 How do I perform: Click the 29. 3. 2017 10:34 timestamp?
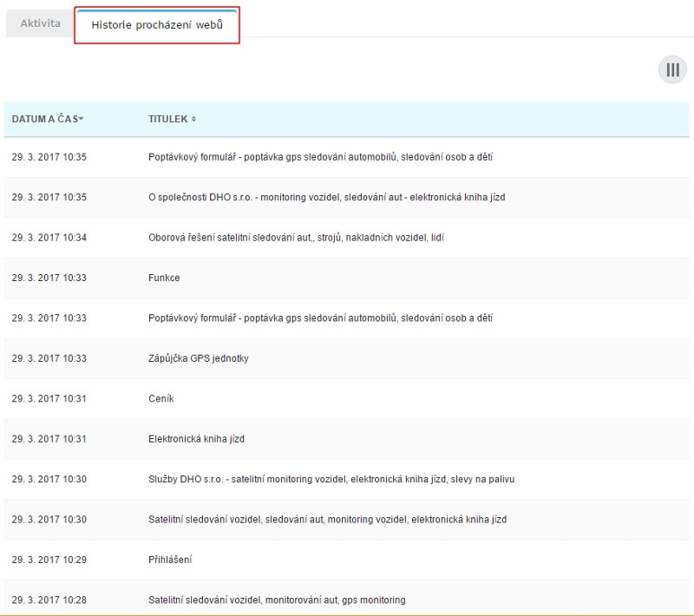[49, 238]
